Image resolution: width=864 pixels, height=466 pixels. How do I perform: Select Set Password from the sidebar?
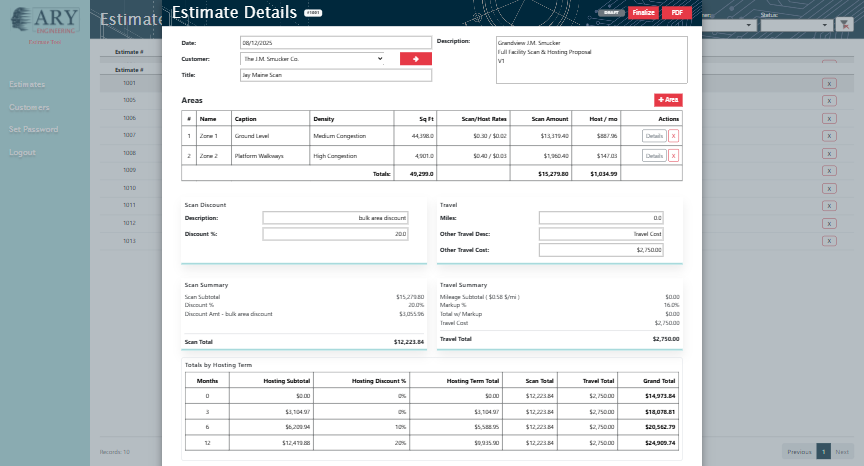pyautogui.click(x=32, y=130)
